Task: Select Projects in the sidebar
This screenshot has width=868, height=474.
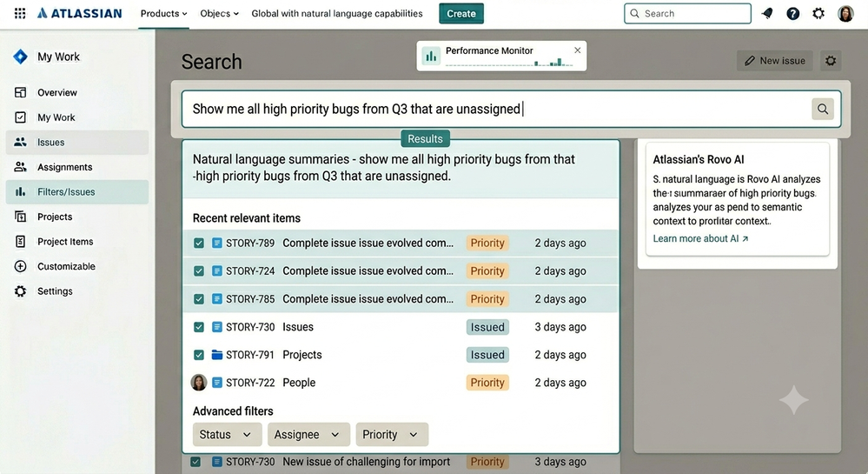Action: click(x=77, y=217)
